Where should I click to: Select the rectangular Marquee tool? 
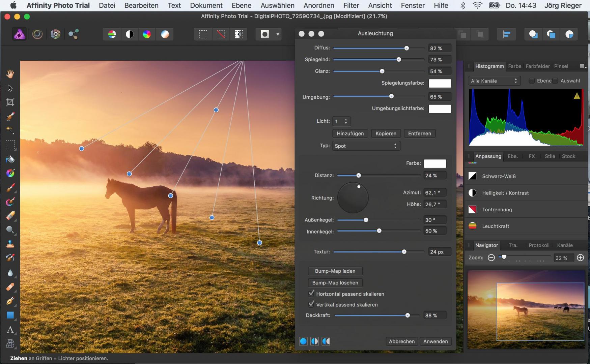click(x=10, y=145)
